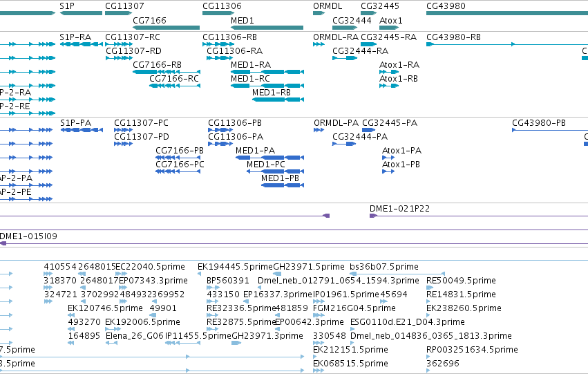Click protein Atox1-PB
Screen dimensions: 588x374
pyautogui.click(x=388, y=171)
